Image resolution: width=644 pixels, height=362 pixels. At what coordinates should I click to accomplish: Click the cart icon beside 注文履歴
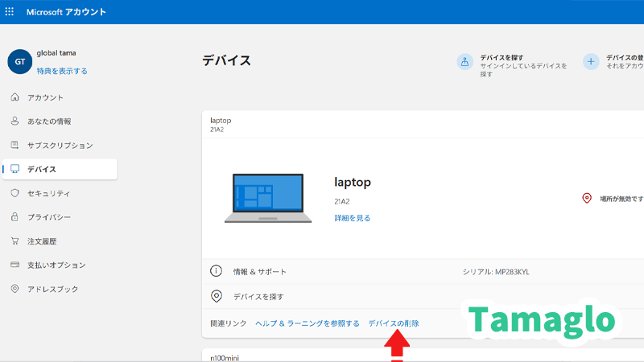14,241
